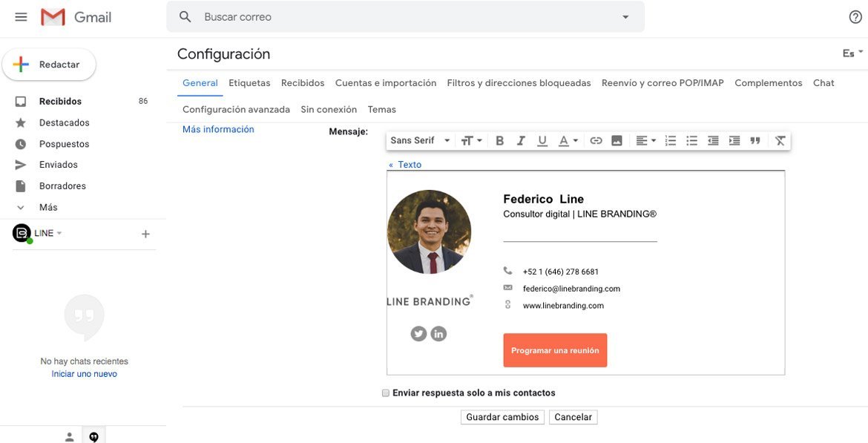This screenshot has width=868, height=443.
Task: Click the hangouts conversations icon at bottom
Action: click(x=93, y=437)
